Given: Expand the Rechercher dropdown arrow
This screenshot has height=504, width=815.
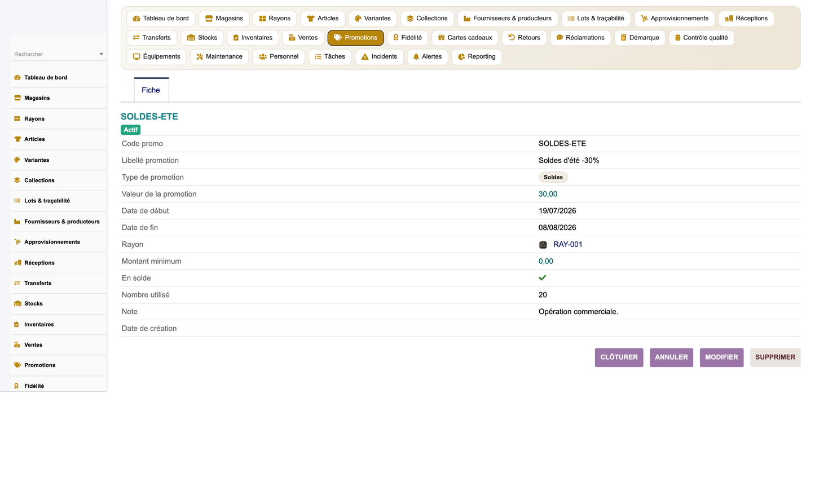Looking at the screenshot, I should point(102,55).
